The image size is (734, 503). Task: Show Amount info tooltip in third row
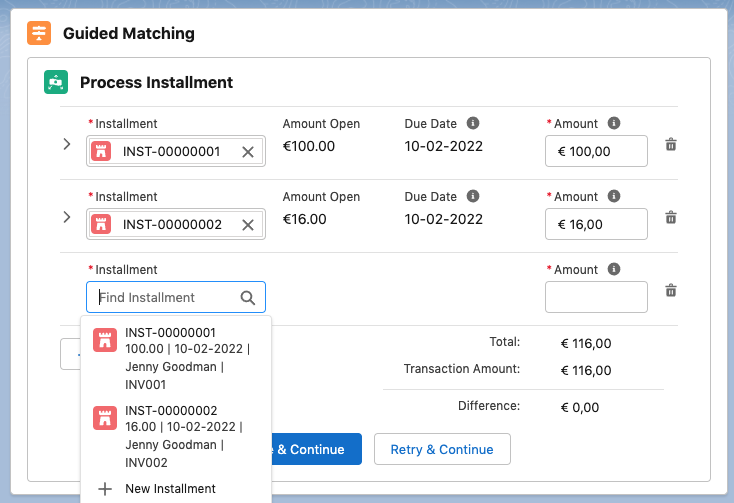coord(614,270)
